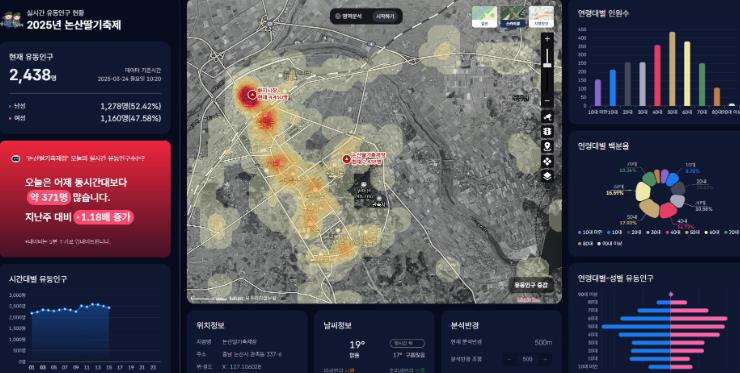This screenshot has height=373, width=740.
Task: Click the 시작하기 start button
Action: (386, 16)
